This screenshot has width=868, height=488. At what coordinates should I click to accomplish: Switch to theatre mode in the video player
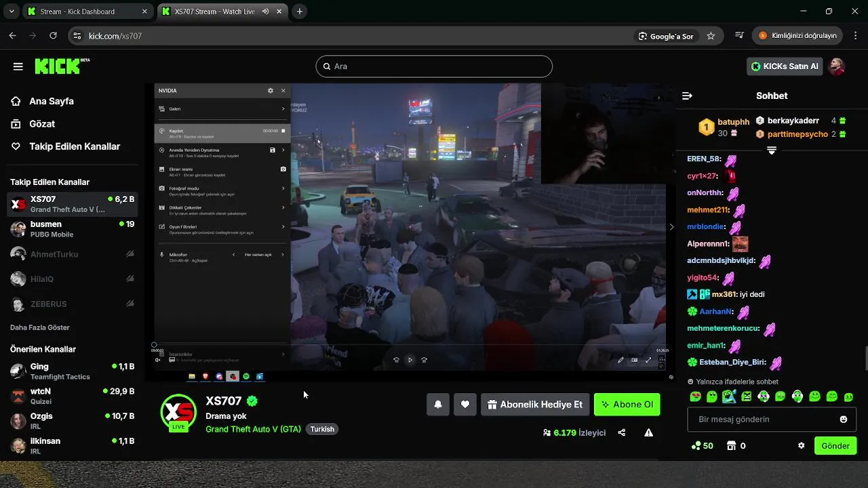point(635,360)
